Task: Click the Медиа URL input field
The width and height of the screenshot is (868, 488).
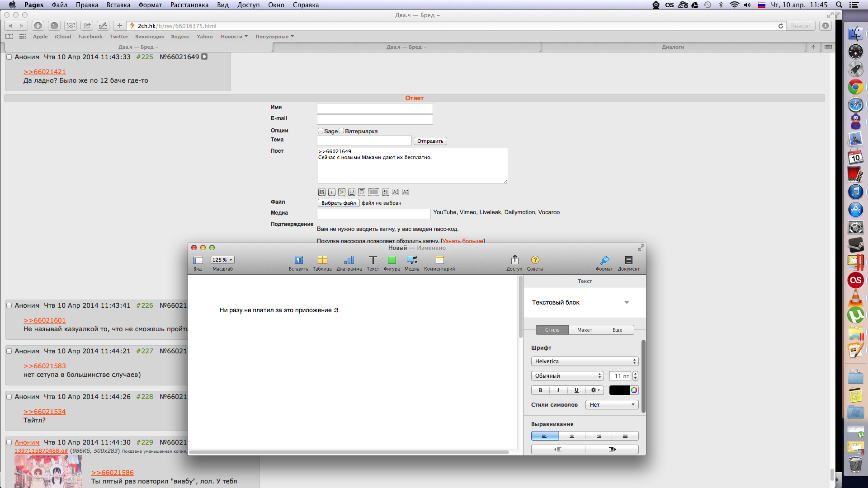Action: (x=373, y=213)
